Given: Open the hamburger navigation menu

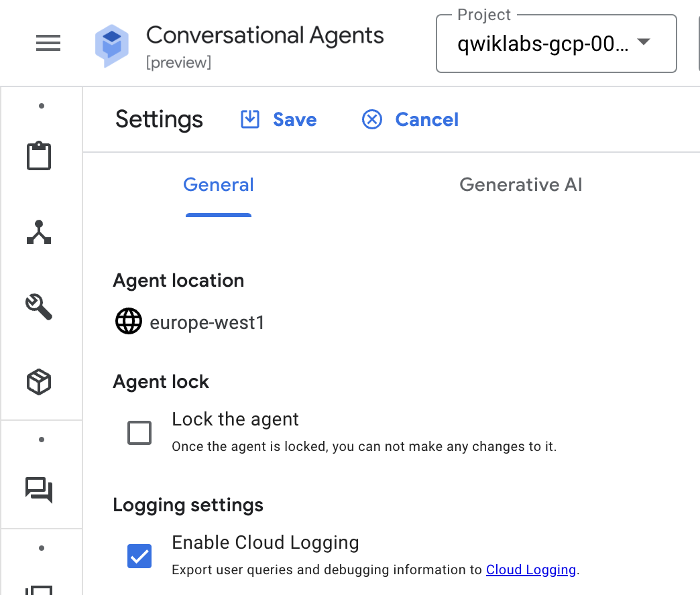Looking at the screenshot, I should pyautogui.click(x=48, y=43).
